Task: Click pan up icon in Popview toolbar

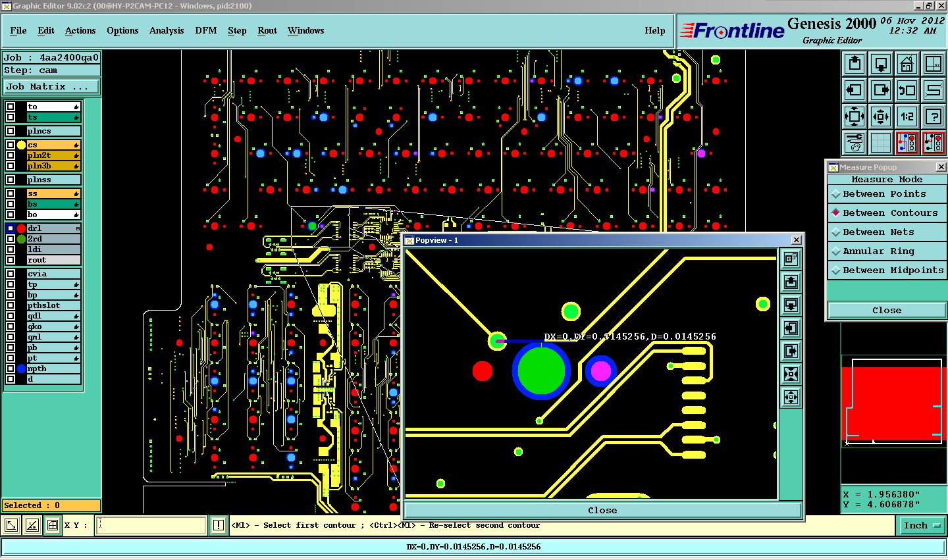Action: pos(791,282)
